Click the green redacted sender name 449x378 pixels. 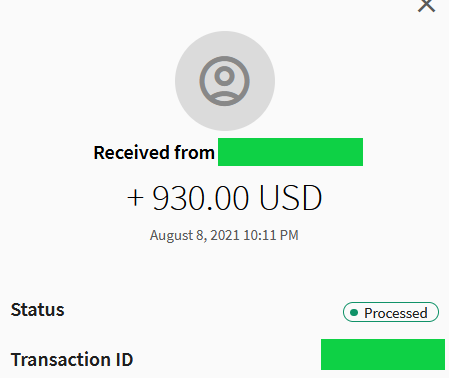click(290, 152)
